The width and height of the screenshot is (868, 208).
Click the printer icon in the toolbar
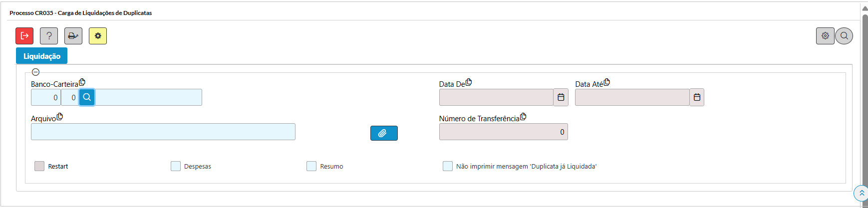(x=73, y=36)
